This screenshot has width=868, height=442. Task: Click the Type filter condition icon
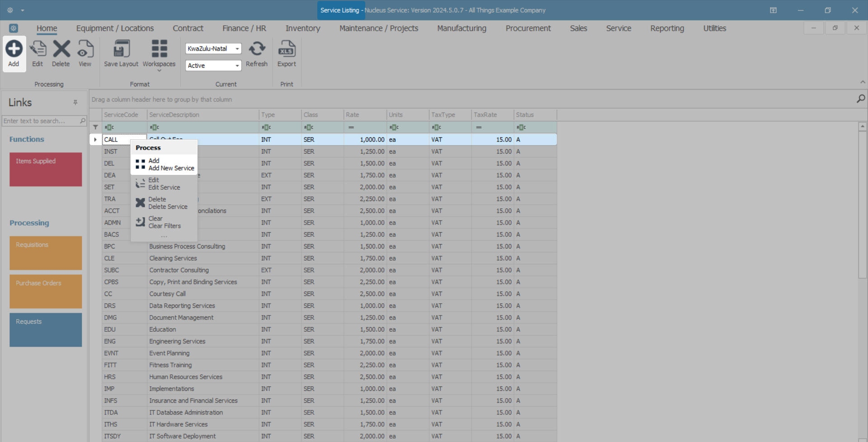(266, 127)
